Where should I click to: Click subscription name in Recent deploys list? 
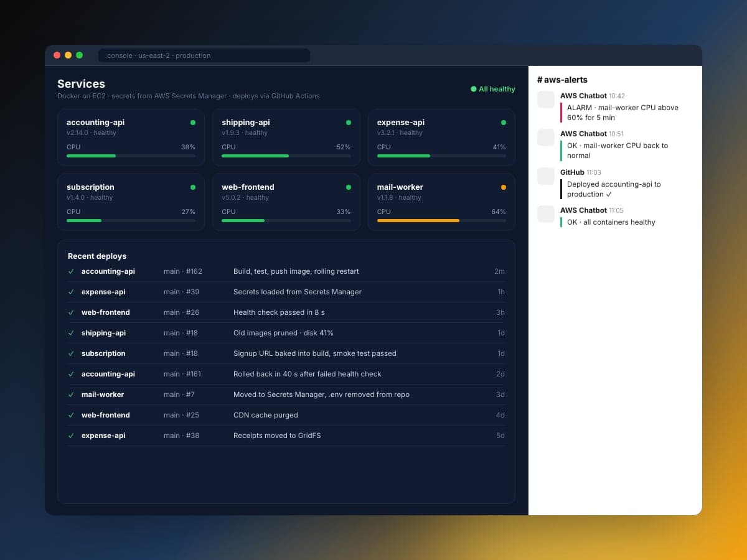[103, 353]
